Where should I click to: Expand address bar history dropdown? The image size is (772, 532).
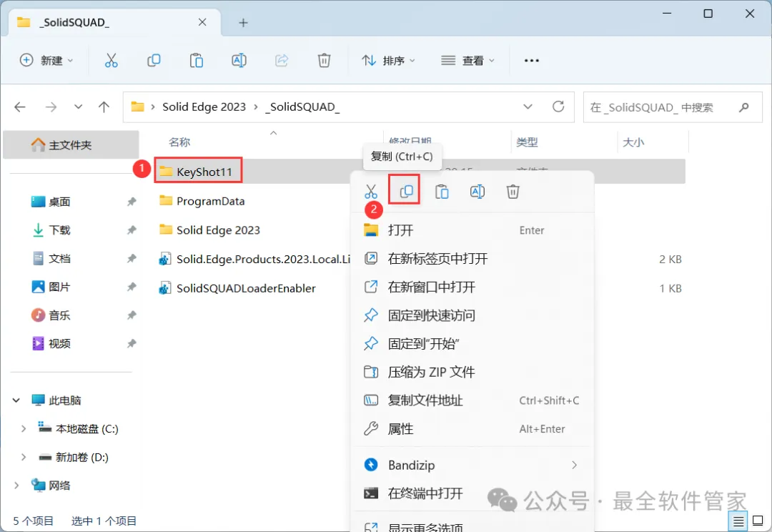[528, 107]
